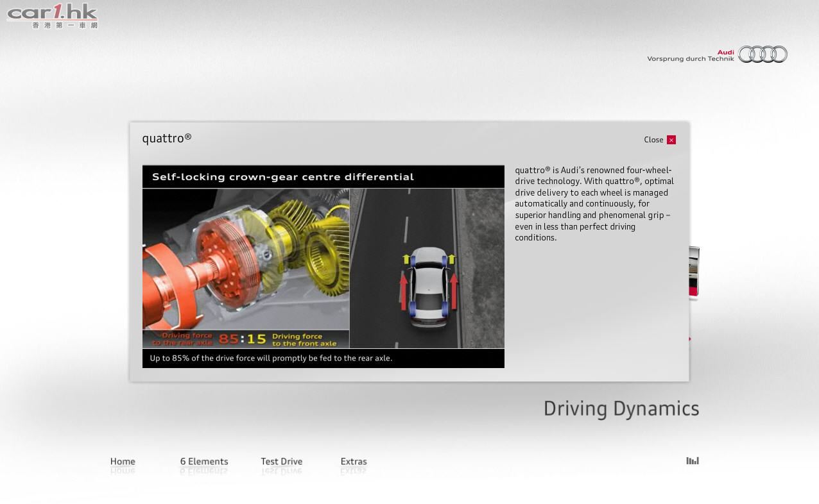Open the Extras menu item
Screen dimensions: 819x504
[354, 461]
